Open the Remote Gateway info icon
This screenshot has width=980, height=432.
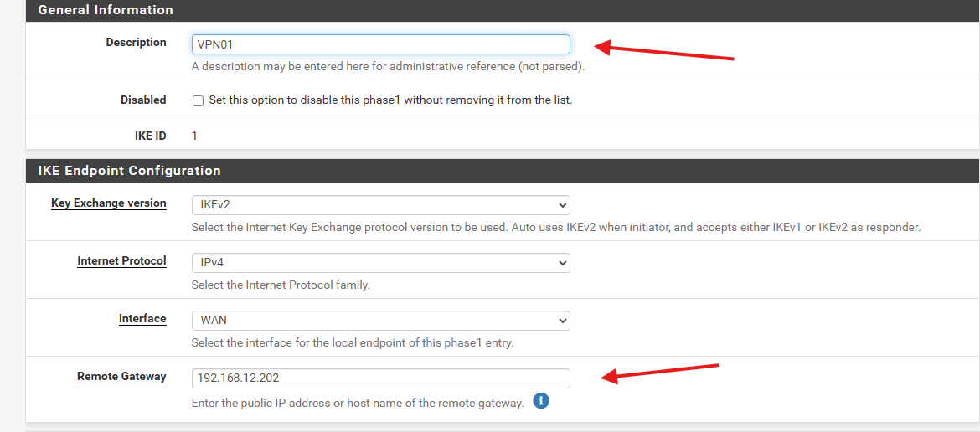541,400
